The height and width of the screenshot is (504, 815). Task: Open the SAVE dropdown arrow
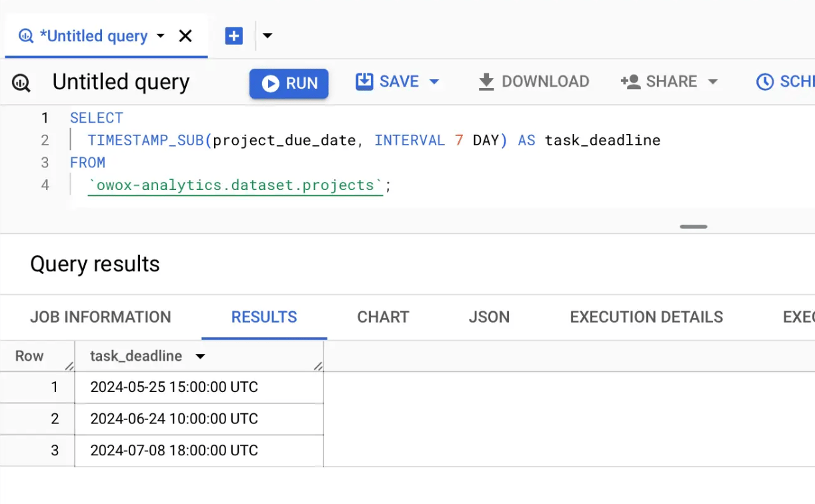point(435,82)
